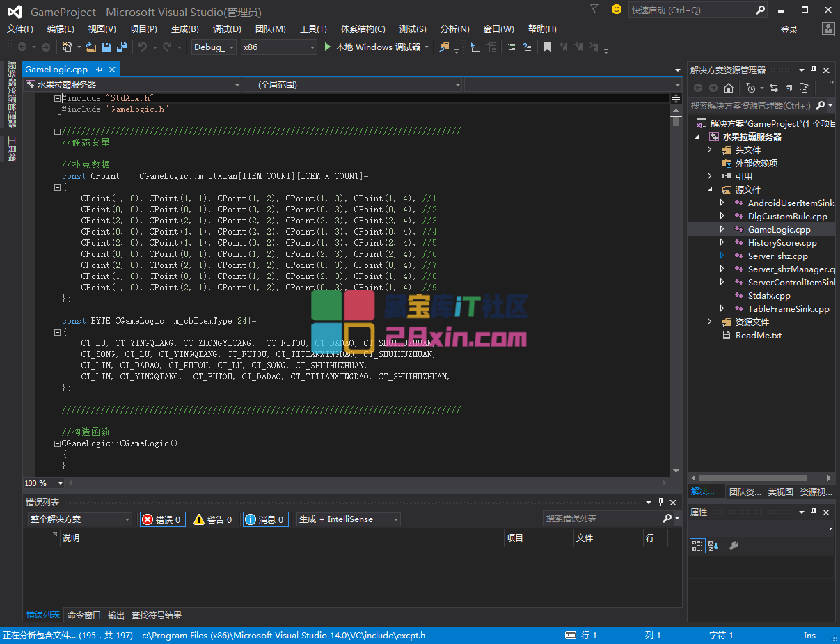Click the Solution Explorer search magnifier icon

pos(821,105)
